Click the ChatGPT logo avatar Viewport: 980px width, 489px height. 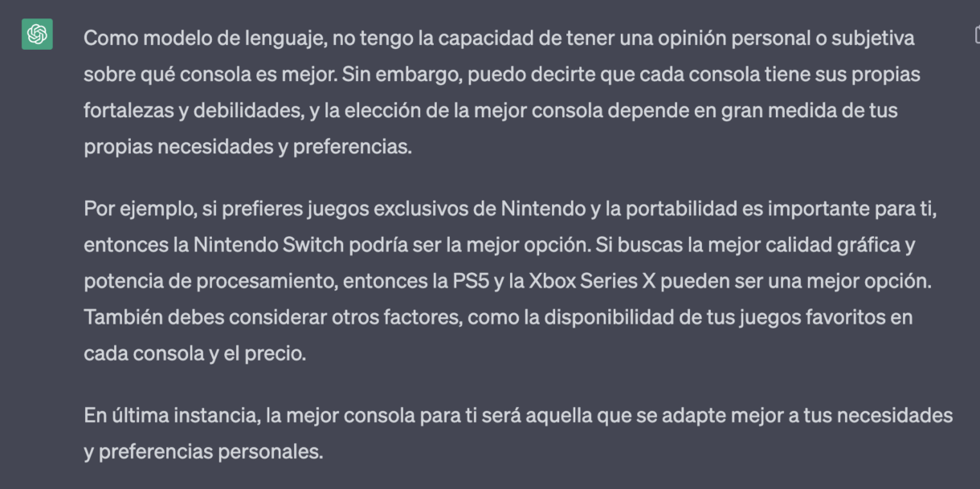pyautogui.click(x=37, y=35)
